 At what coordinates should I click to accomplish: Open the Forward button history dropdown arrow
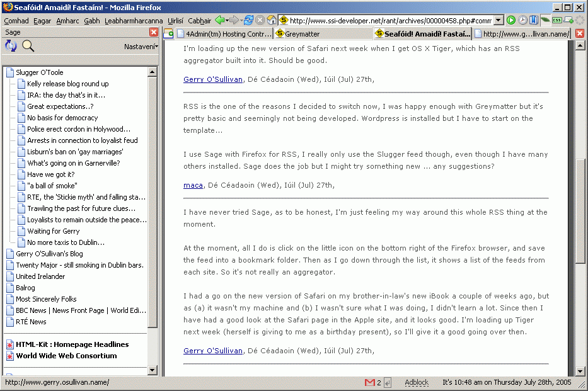coord(240,21)
